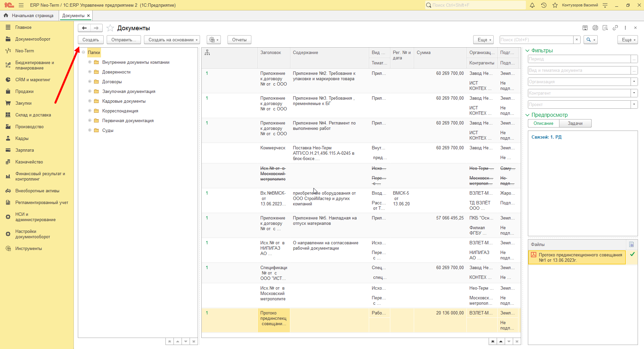Click the files panel document icon
The width and height of the screenshot is (644, 349).
click(x=631, y=244)
